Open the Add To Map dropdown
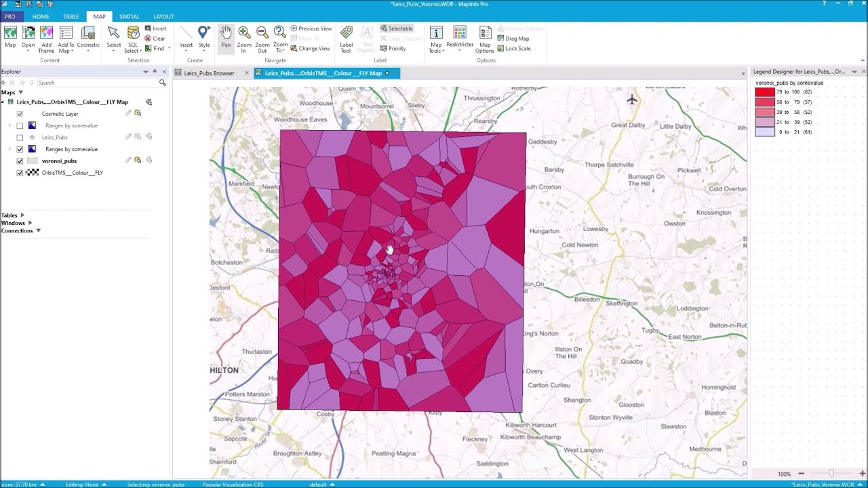The image size is (868, 488). coord(66,39)
